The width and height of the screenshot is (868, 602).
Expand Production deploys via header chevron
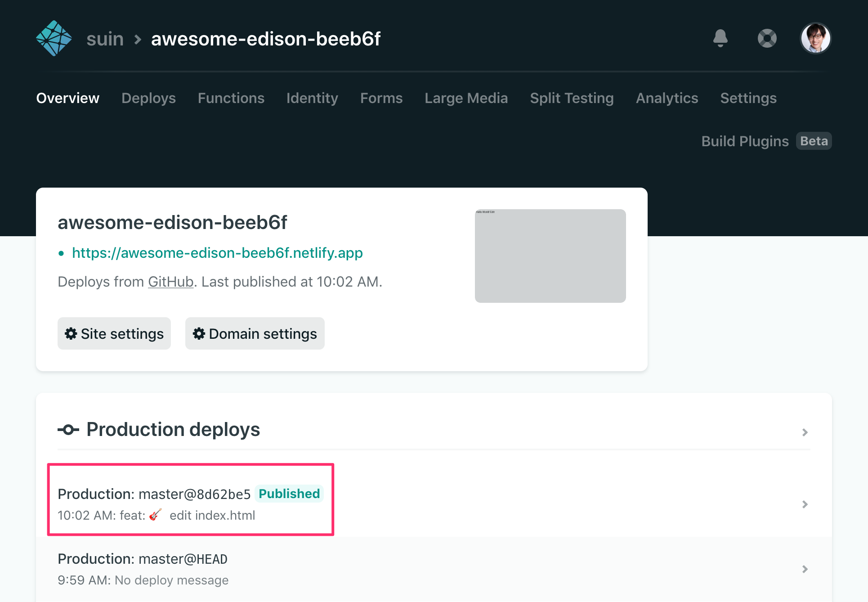click(x=805, y=432)
